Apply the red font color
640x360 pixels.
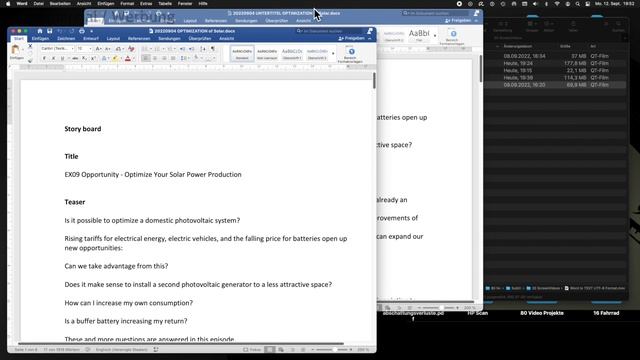pos(127,58)
